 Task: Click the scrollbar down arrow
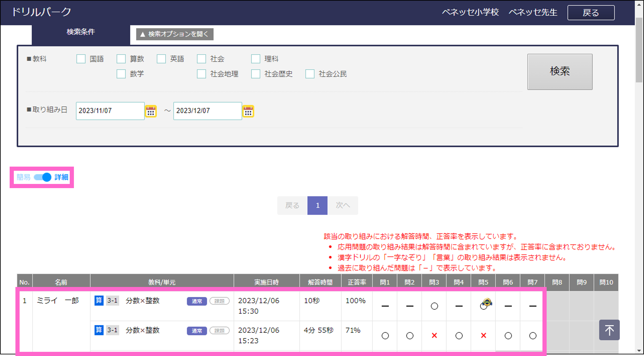[x=639, y=351]
